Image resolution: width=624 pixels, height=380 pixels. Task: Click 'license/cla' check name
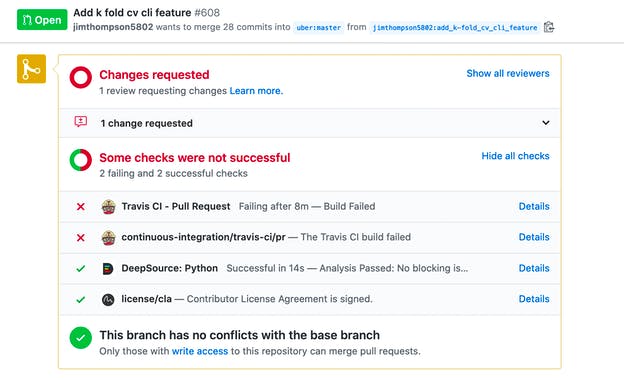pos(146,299)
